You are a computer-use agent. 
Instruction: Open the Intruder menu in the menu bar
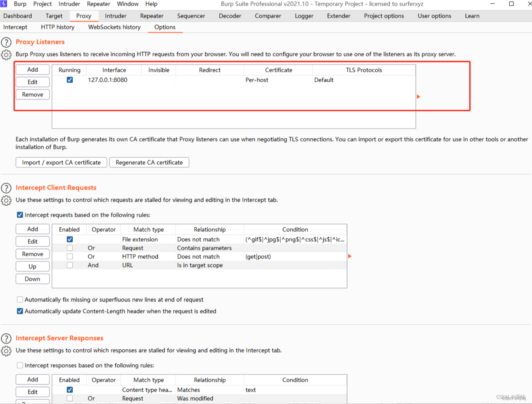[69, 4]
